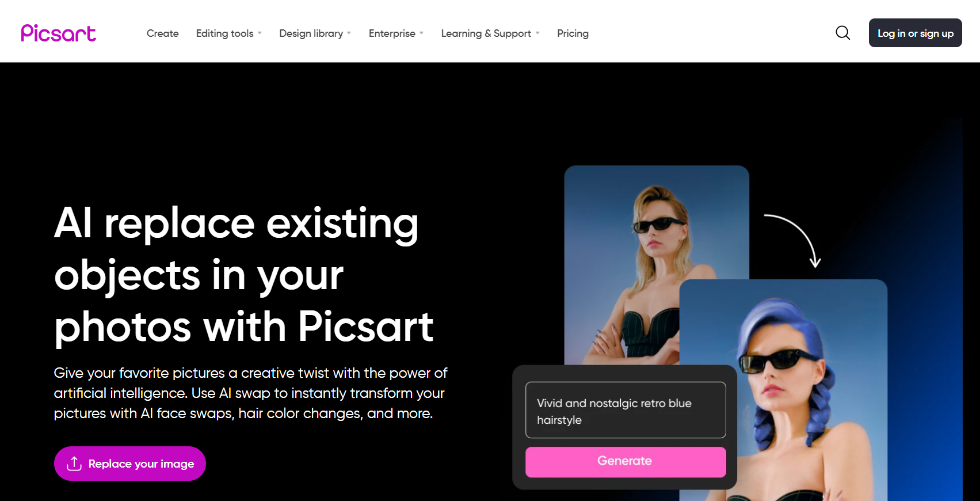The width and height of the screenshot is (980, 501).
Task: Click the Picsart logo
Action: point(58,33)
